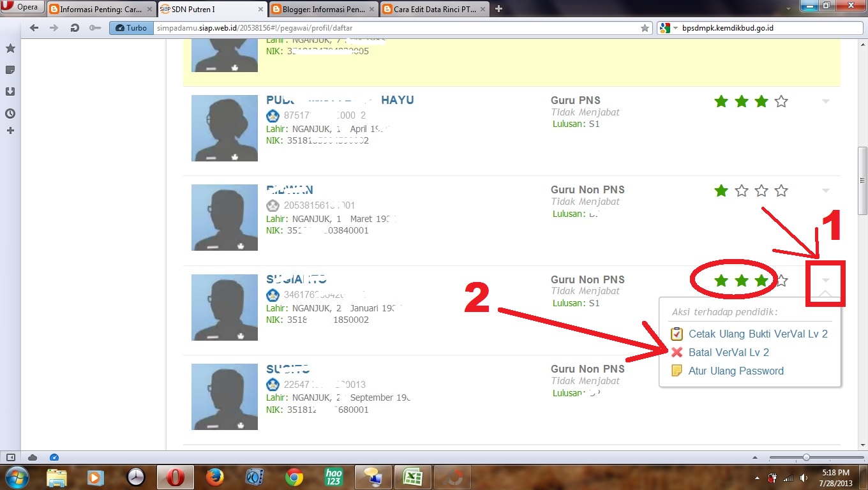Click the clipboard icon beside Cetak Ulang
This screenshot has height=490, width=868.
tap(677, 334)
